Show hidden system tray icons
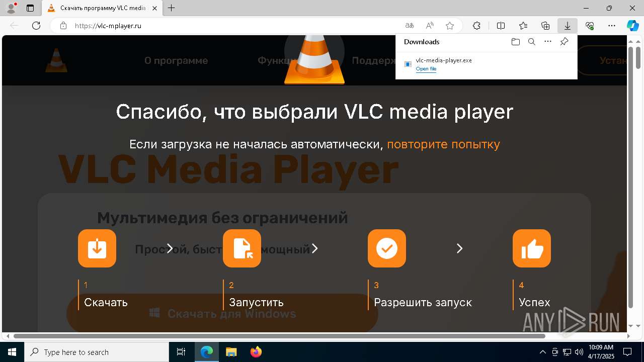The image size is (644, 362). [x=542, y=352]
